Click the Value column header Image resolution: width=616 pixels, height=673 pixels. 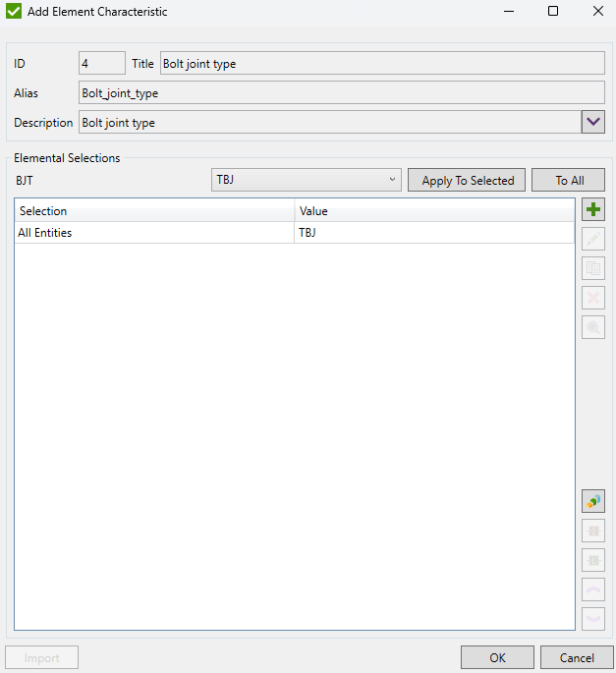434,211
